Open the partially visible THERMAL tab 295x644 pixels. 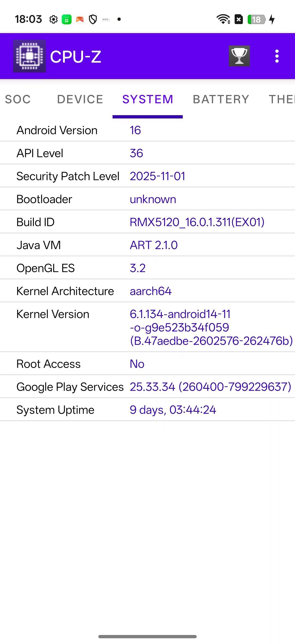pos(282,99)
